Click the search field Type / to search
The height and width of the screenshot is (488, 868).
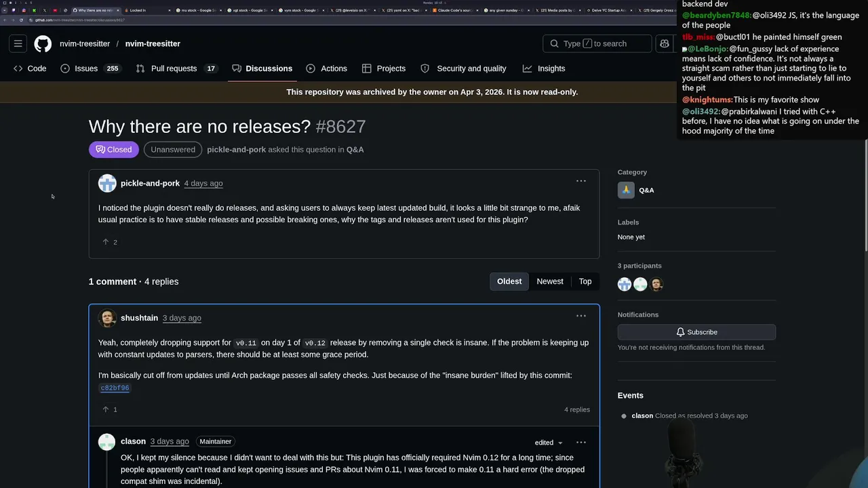597,43
